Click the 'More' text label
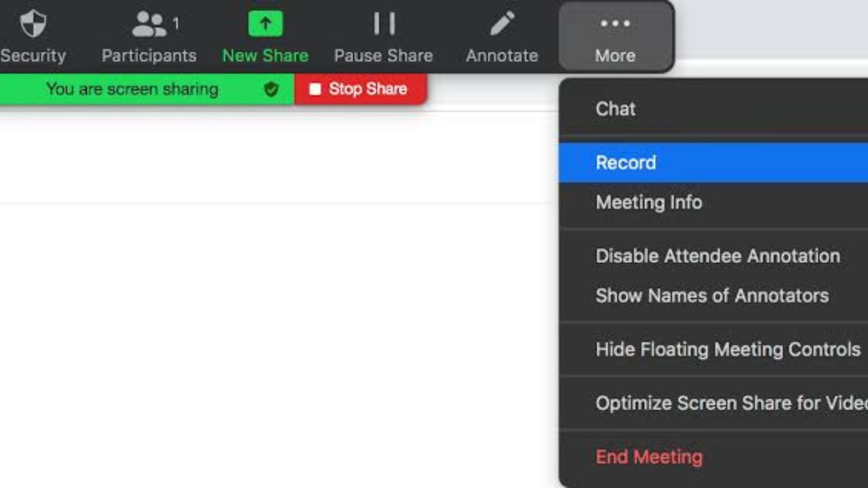Viewport: 868px width, 488px height. pyautogui.click(x=615, y=56)
